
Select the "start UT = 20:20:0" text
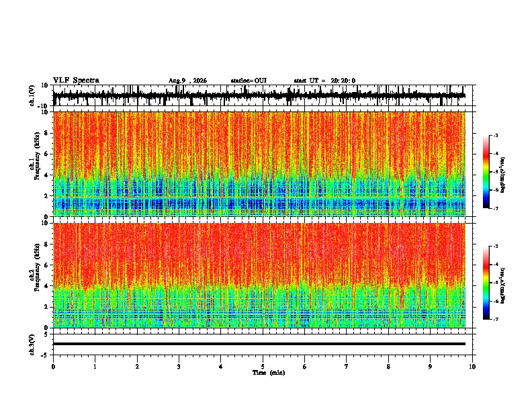tap(324, 81)
